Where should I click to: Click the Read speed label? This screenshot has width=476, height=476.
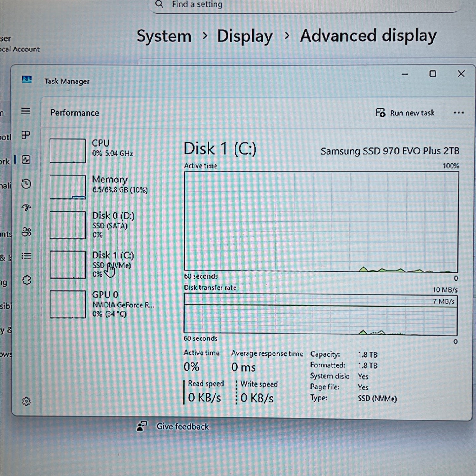tap(206, 384)
